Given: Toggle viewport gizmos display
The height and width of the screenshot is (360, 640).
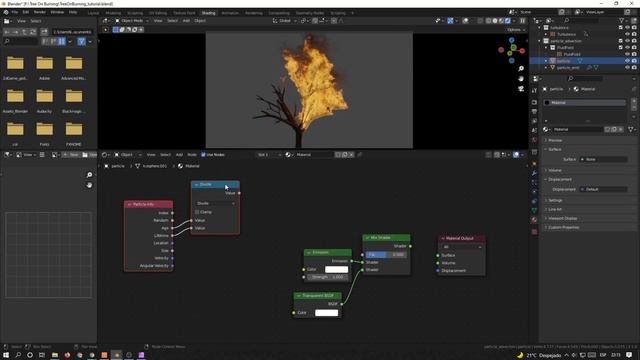Looking at the screenshot, I should coord(450,20).
